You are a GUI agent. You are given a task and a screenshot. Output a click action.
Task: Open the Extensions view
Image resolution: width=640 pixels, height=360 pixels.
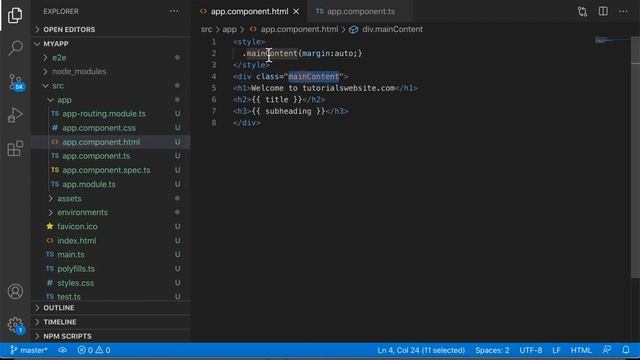click(x=15, y=149)
